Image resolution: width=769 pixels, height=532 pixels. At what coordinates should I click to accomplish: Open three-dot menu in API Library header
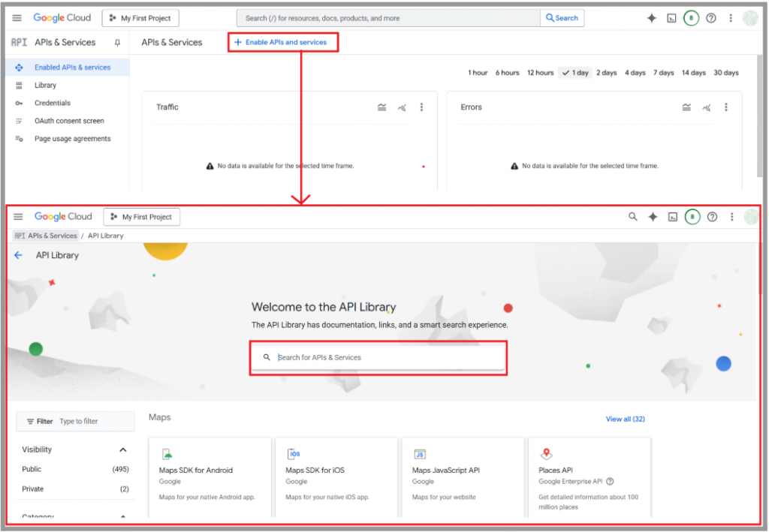click(x=731, y=217)
